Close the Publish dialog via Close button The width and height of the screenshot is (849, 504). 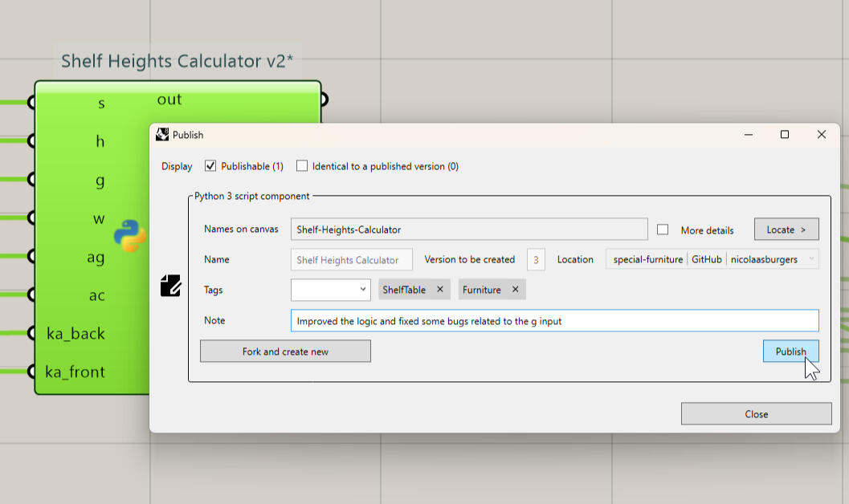click(756, 414)
